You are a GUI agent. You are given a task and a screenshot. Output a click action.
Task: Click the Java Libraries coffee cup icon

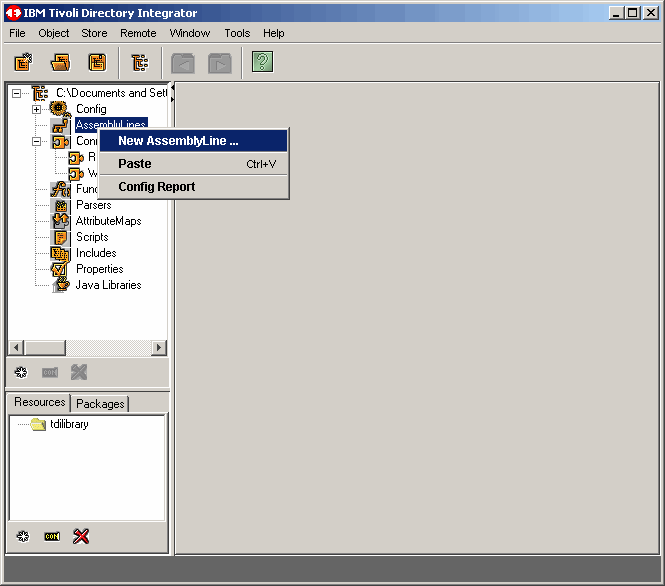click(60, 285)
